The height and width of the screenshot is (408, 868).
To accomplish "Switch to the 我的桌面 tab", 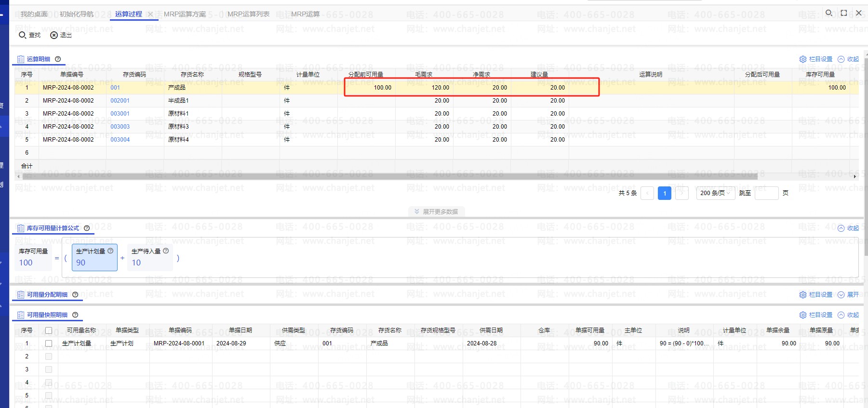I will pos(34,14).
